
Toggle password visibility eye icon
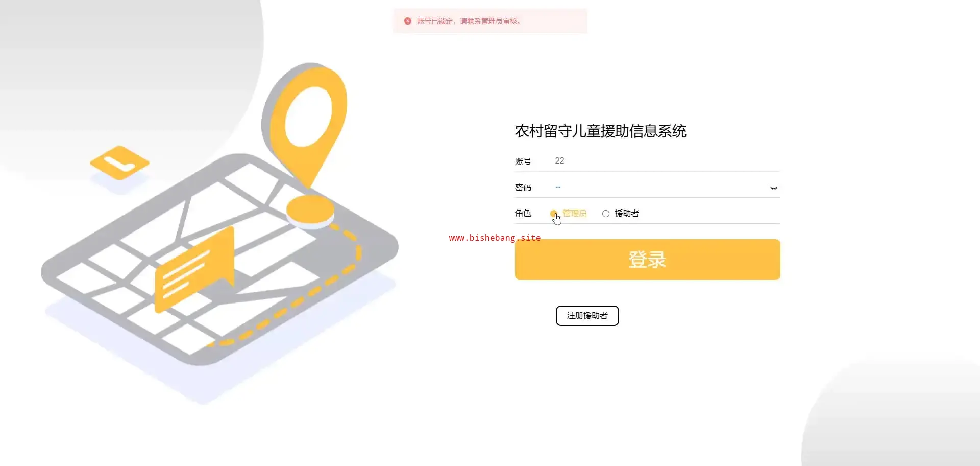point(774,188)
